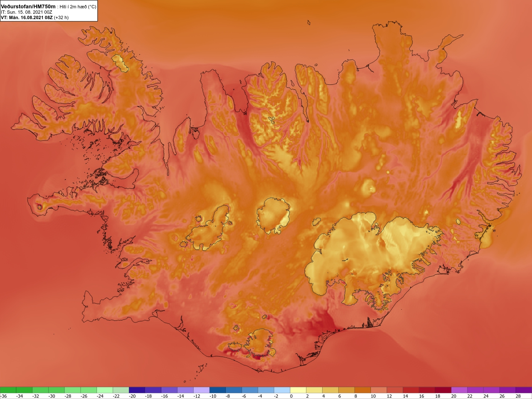This screenshot has height=399, width=532.
Task: Click the "Veðurstofan/HM750m" title text
Action: click(x=28, y=7)
